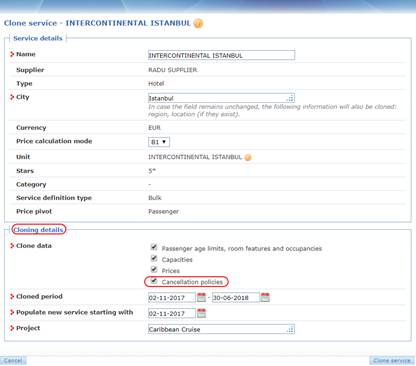Click the Project field containing Caribbean Cruise
Image resolution: width=416 pixels, height=366 pixels.
tap(221, 329)
